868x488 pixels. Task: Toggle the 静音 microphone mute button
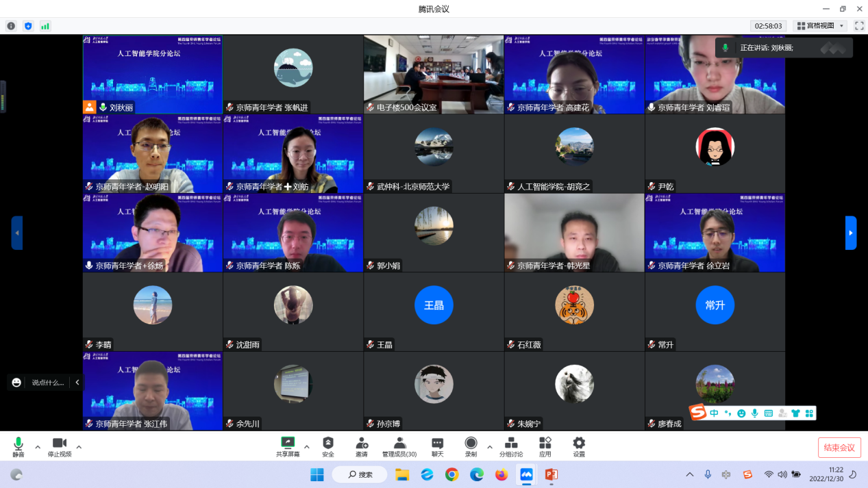(18, 447)
